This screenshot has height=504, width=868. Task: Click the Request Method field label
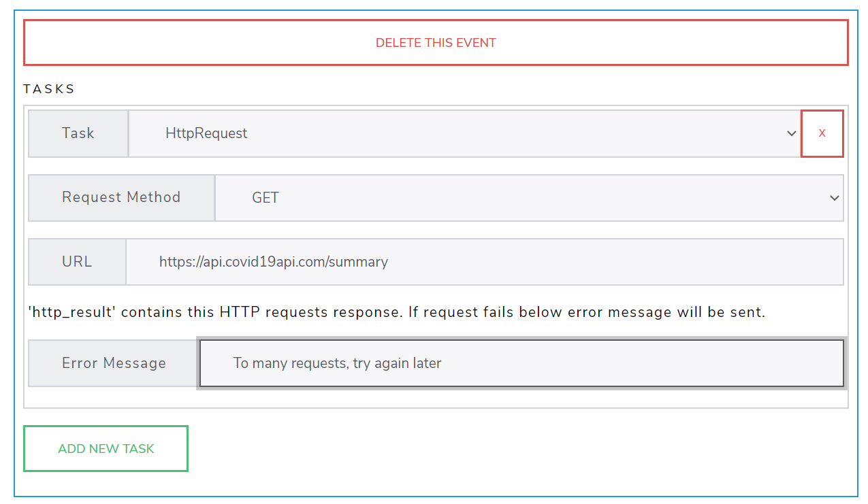coord(121,197)
